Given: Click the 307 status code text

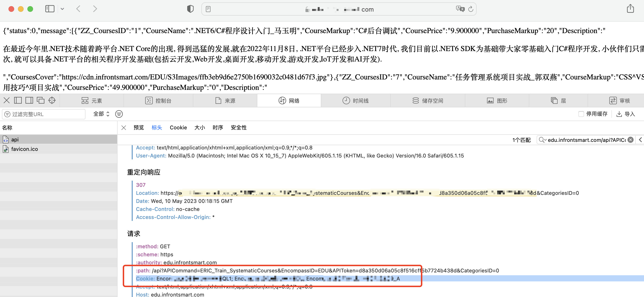Looking at the screenshot, I should pos(140,185).
